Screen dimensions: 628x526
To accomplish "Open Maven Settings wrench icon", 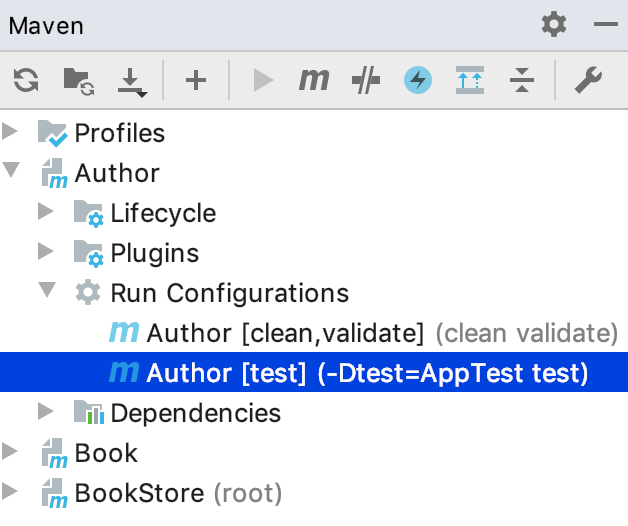I will (x=588, y=81).
